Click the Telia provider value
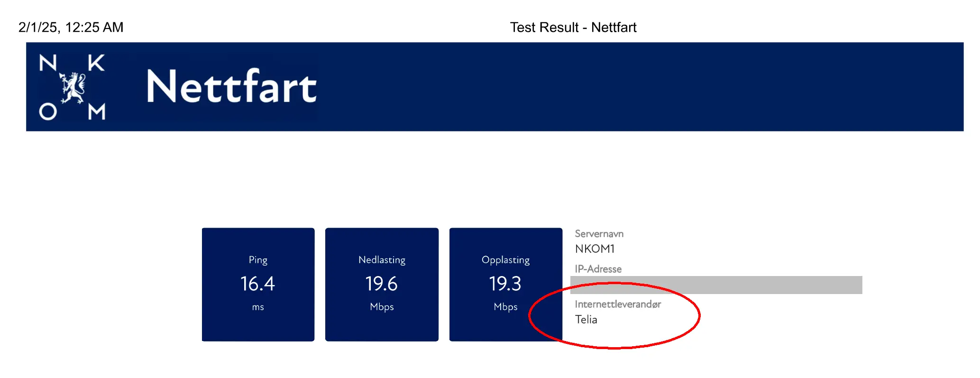Screen dimensions: 980x378 coord(586,319)
